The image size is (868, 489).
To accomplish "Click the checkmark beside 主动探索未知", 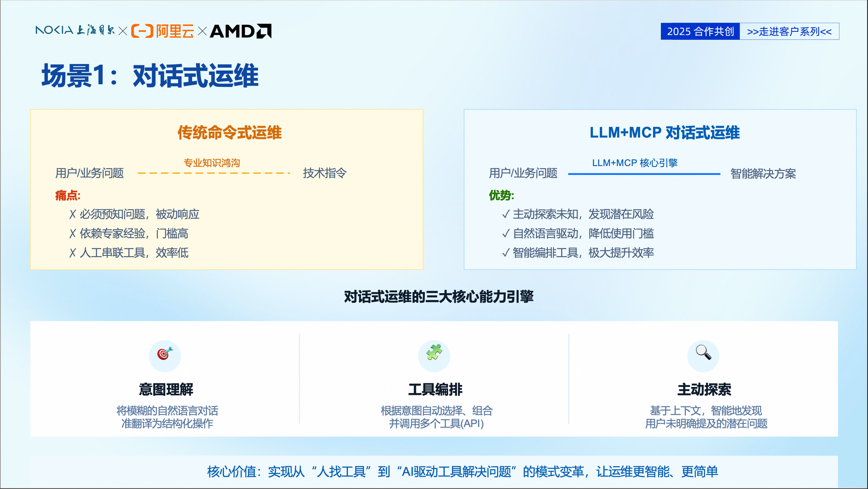I will [x=505, y=214].
